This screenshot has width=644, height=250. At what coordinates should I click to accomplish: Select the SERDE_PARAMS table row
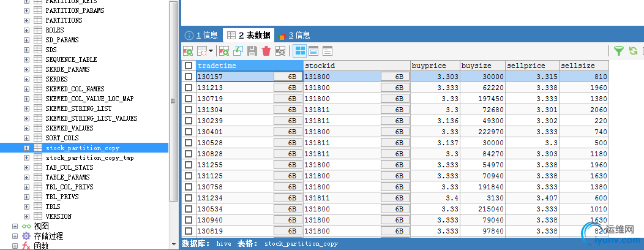click(x=67, y=69)
